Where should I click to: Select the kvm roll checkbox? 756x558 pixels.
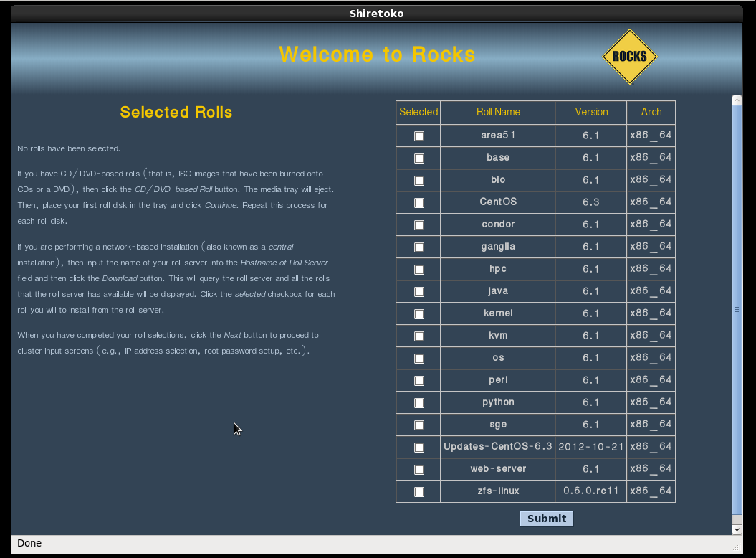419,336
